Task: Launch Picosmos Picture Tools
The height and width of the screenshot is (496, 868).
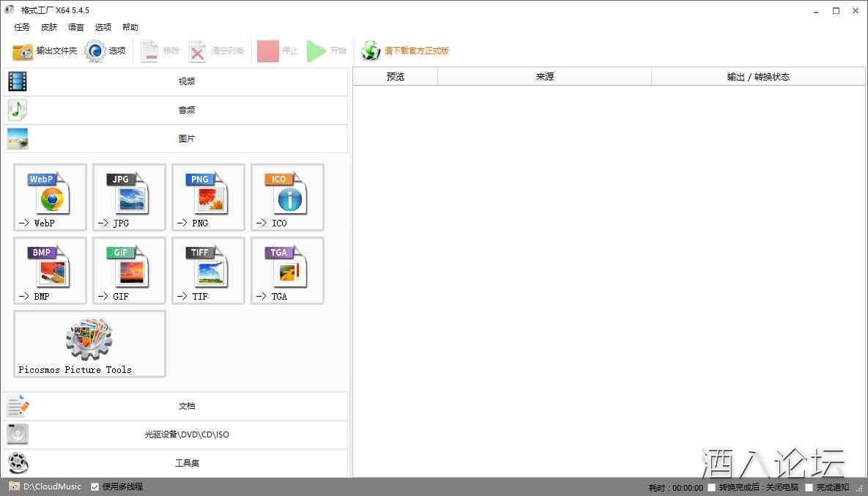Action: 89,344
